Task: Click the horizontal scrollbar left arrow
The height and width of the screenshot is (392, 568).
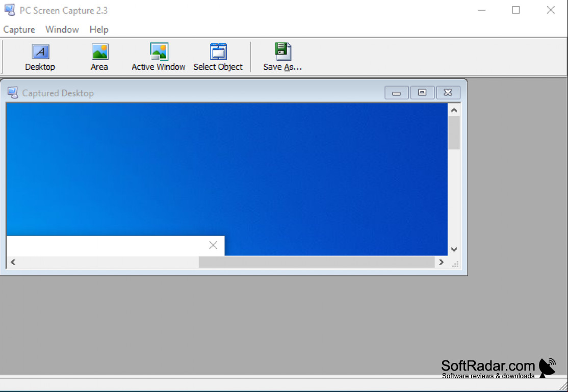Action: (x=13, y=262)
